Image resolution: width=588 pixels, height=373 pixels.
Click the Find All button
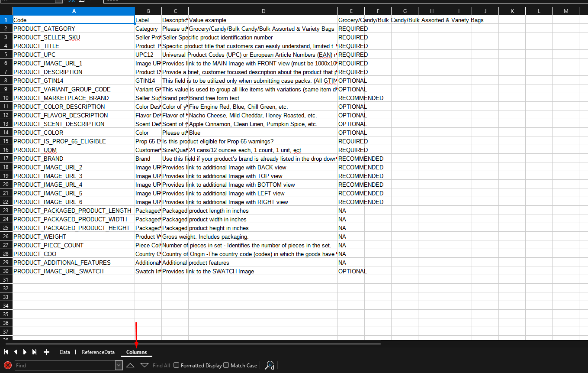pos(161,365)
